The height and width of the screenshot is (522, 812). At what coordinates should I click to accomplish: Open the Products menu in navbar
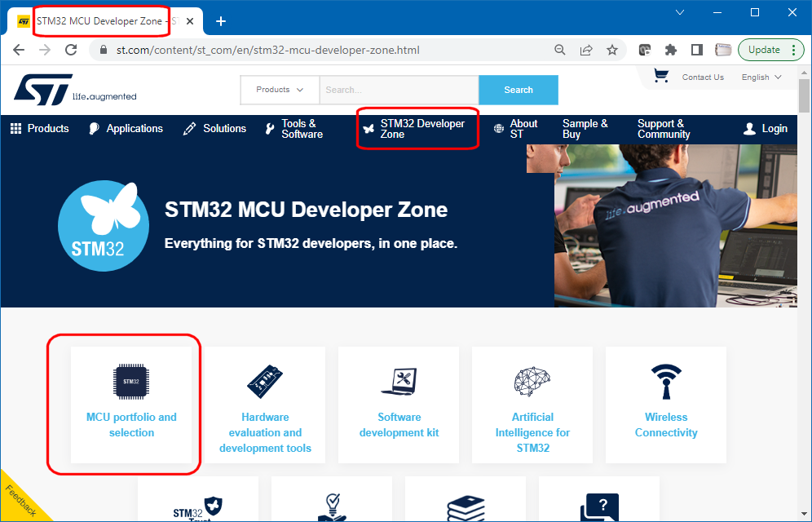pos(39,128)
